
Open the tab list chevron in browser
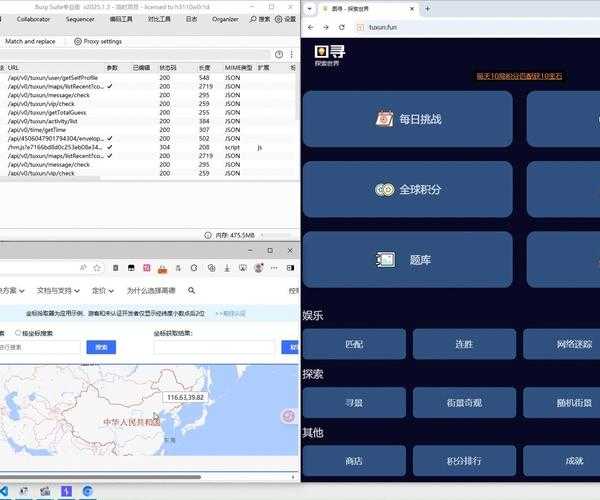pyautogui.click(x=310, y=7)
